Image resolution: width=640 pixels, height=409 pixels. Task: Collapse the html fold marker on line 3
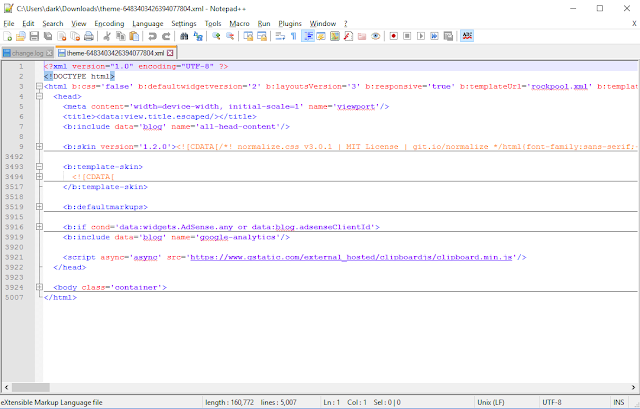click(x=39, y=87)
